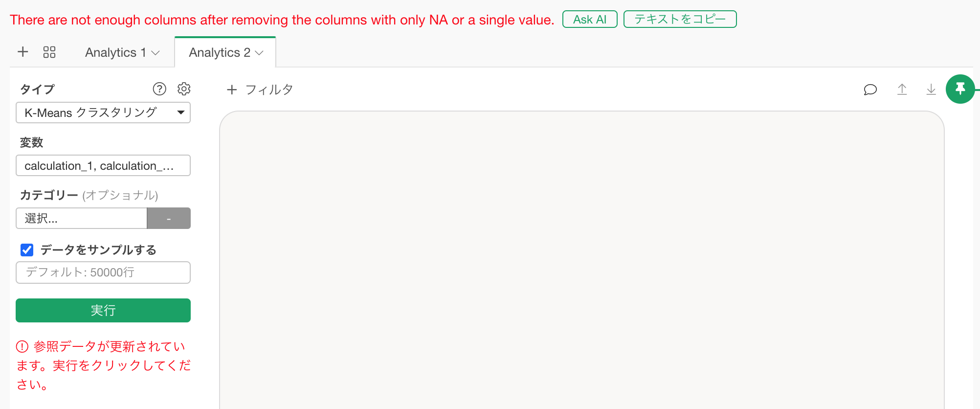Select the Analytics 2 tab
The width and height of the screenshot is (980, 409).
coord(219,52)
